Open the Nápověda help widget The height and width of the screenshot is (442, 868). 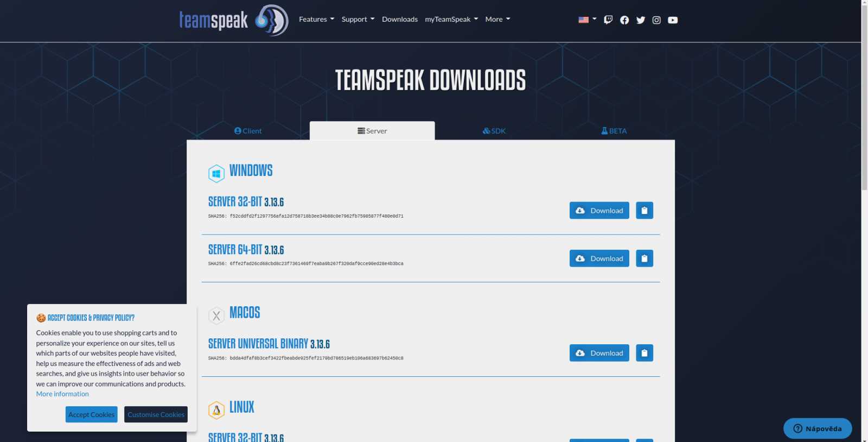tap(818, 428)
